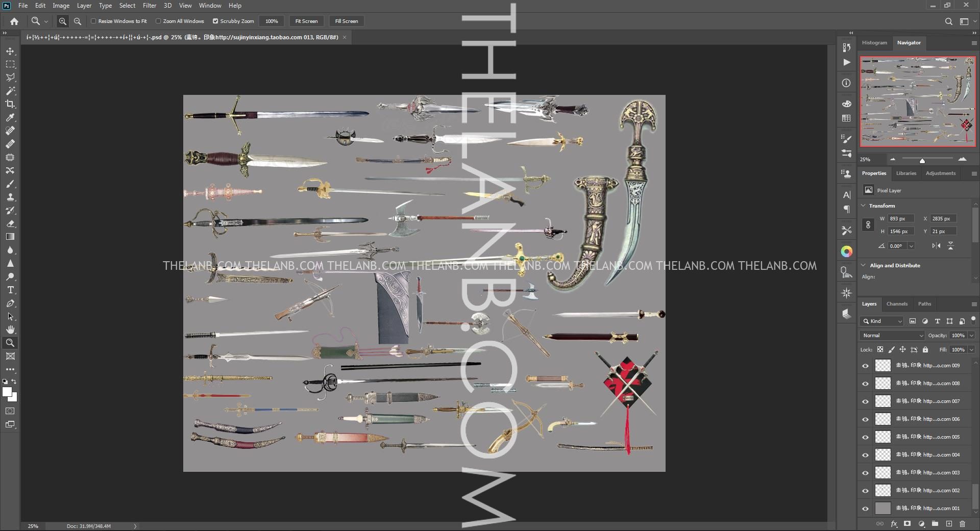Click the Fit Screen button
Viewport: 980px width, 531px height.
306,21
